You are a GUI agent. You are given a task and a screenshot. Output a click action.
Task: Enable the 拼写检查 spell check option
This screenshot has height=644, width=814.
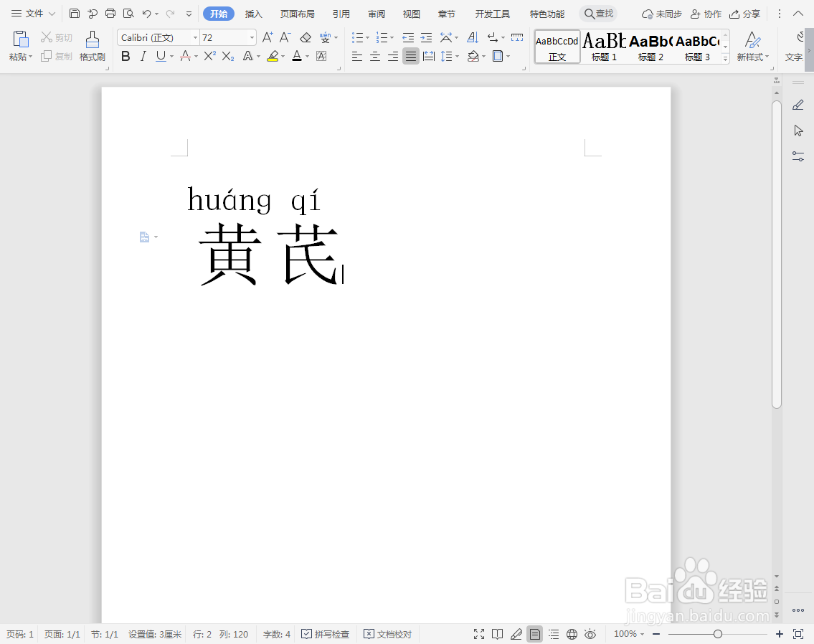coord(326,634)
